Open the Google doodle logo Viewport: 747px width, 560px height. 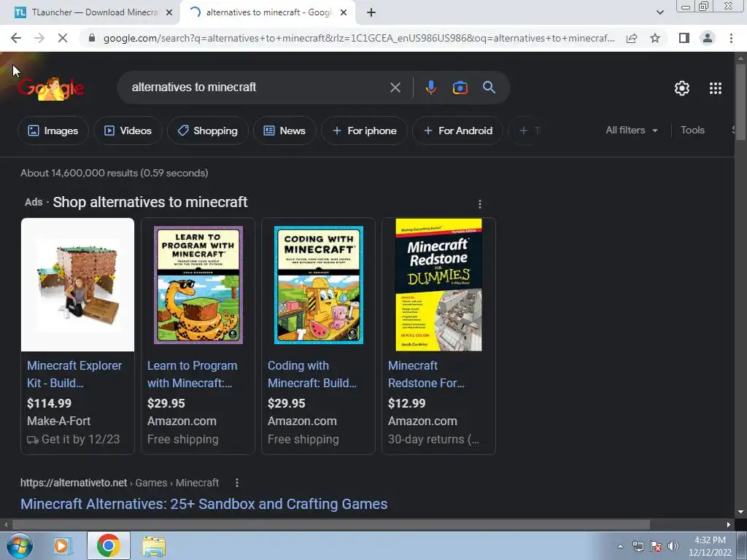[51, 88]
